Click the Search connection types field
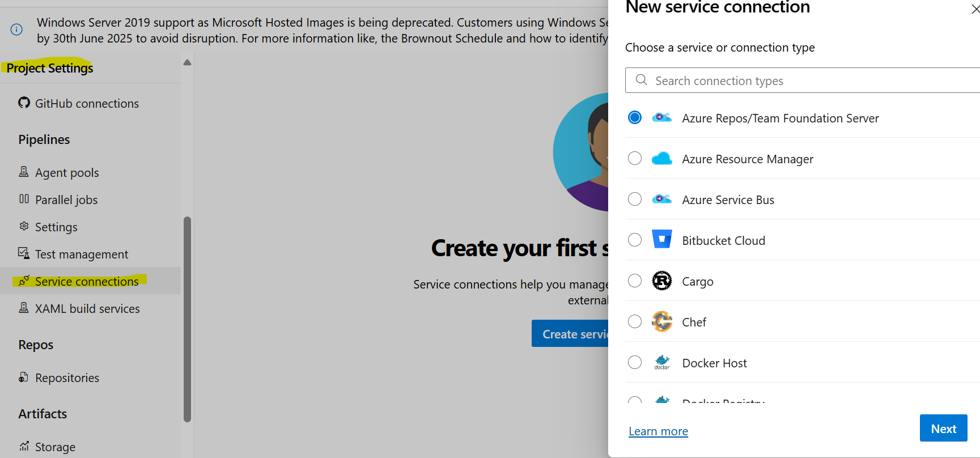Screen dimensions: 980x458 [803, 80]
